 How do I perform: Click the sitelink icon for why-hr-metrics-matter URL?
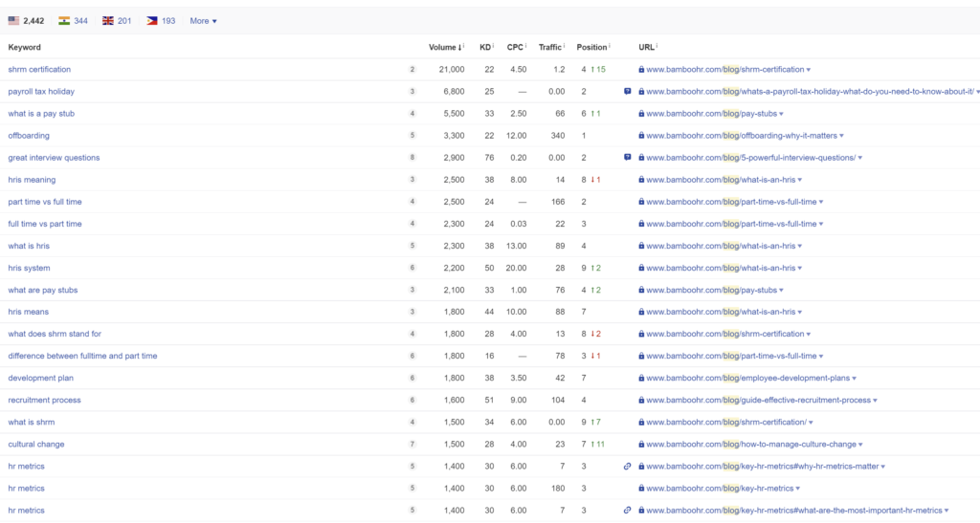point(628,467)
